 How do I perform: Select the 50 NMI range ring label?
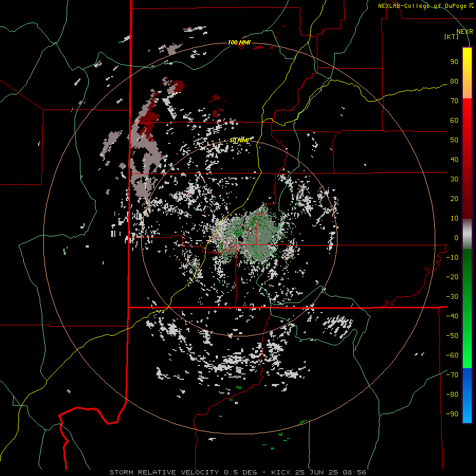pyautogui.click(x=239, y=140)
